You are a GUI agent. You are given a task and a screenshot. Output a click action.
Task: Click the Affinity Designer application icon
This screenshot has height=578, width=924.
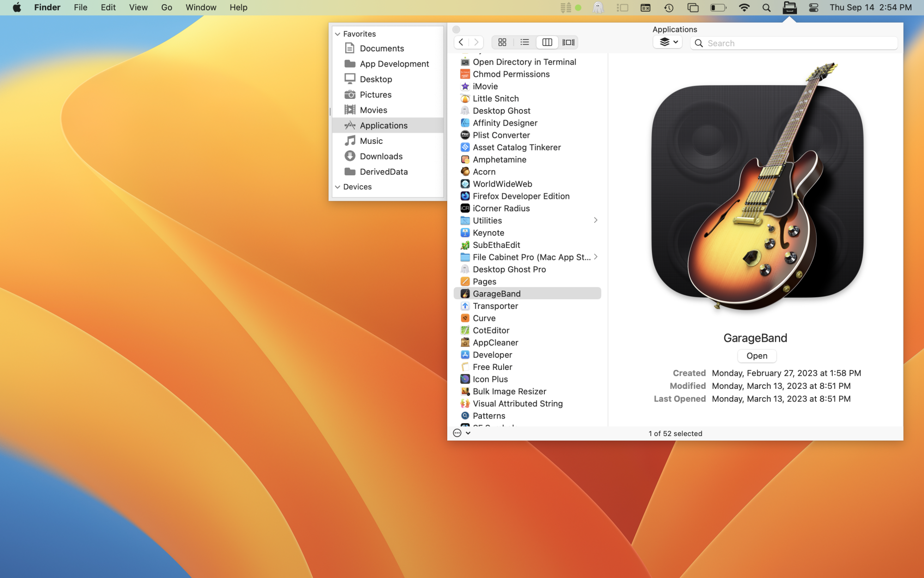(464, 123)
